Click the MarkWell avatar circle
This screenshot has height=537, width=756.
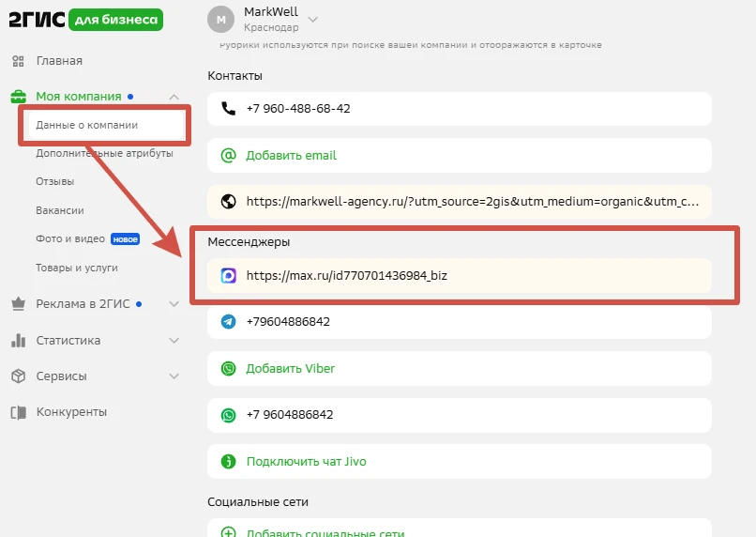pos(220,20)
